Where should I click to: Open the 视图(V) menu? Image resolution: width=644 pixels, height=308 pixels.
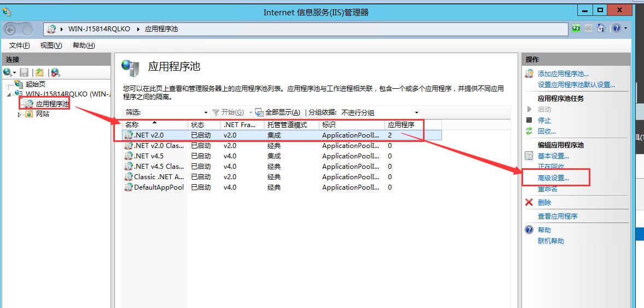51,45
